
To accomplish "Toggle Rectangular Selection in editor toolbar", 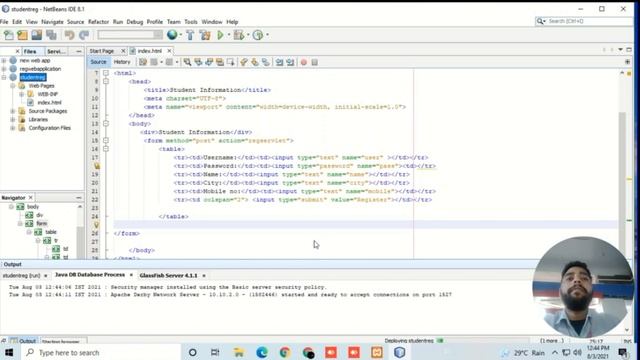I will tap(231, 62).
